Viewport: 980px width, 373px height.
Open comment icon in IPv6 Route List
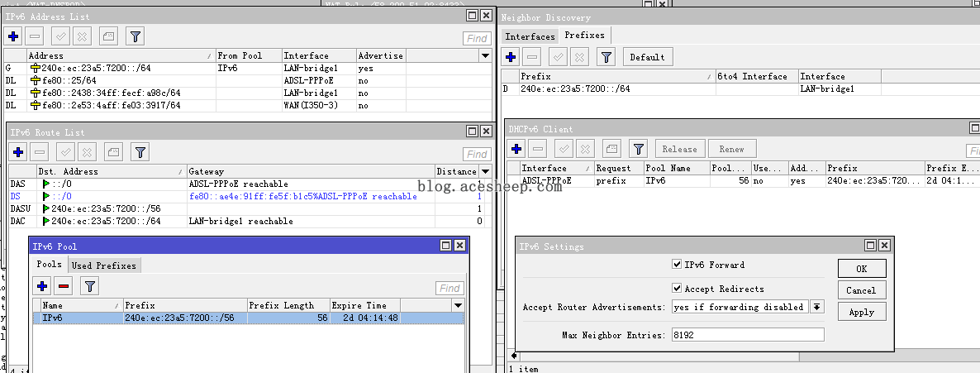click(x=114, y=152)
